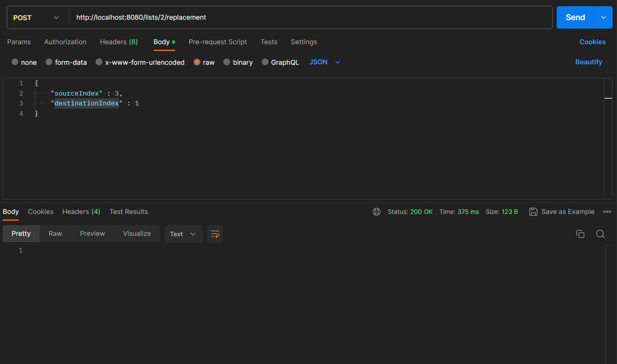This screenshot has width=617, height=364.
Task: Click the Send button
Action: point(575,17)
